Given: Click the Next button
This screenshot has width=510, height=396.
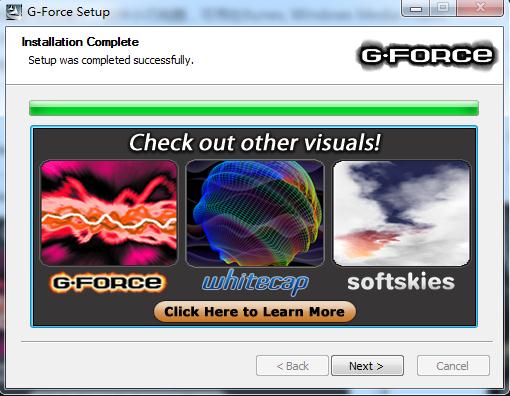Looking at the screenshot, I should (367, 366).
